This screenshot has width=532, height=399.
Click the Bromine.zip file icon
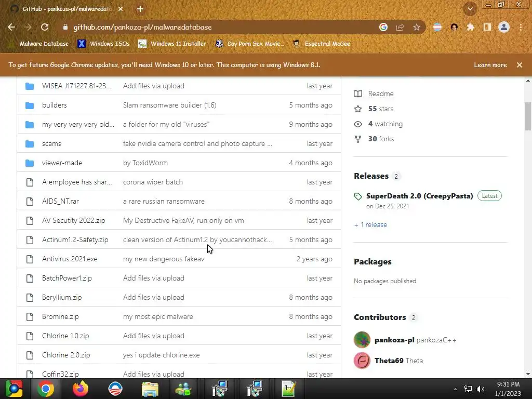pyautogui.click(x=30, y=317)
